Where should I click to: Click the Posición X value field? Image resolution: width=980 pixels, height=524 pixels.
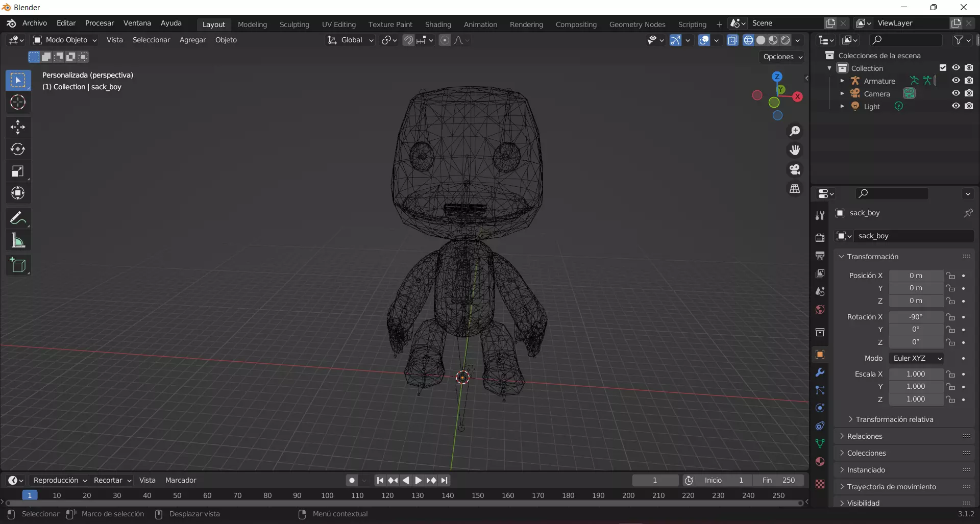916,276
